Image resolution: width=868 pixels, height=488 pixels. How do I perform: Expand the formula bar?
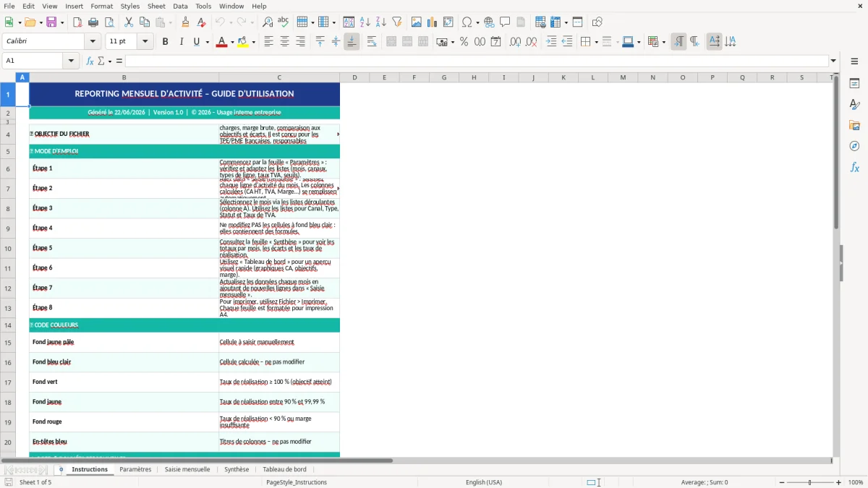click(833, 61)
